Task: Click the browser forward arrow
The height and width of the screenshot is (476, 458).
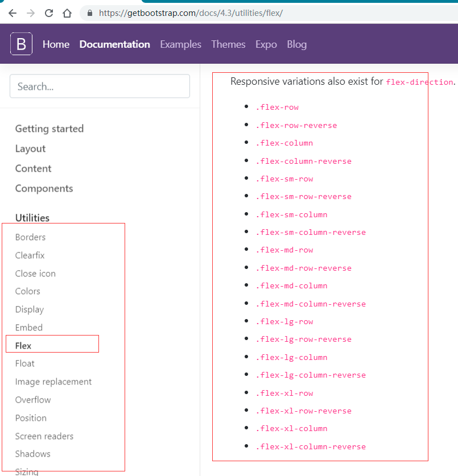Action: (31, 13)
